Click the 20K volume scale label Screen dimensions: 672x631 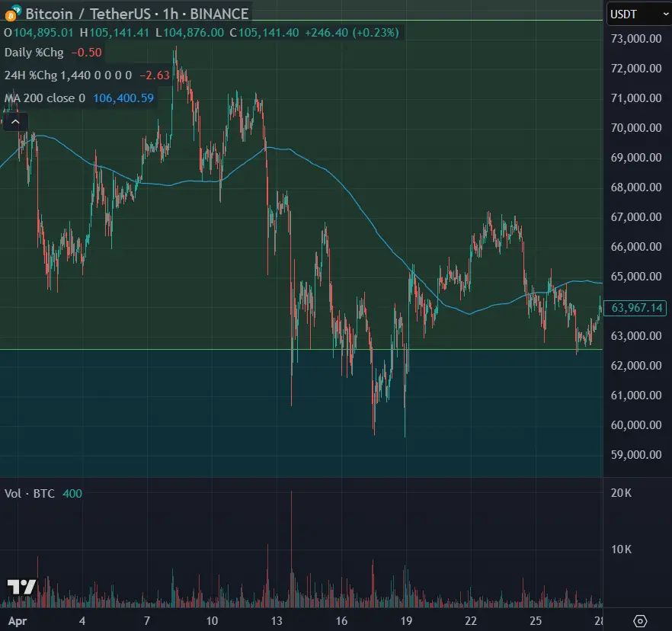click(x=622, y=493)
